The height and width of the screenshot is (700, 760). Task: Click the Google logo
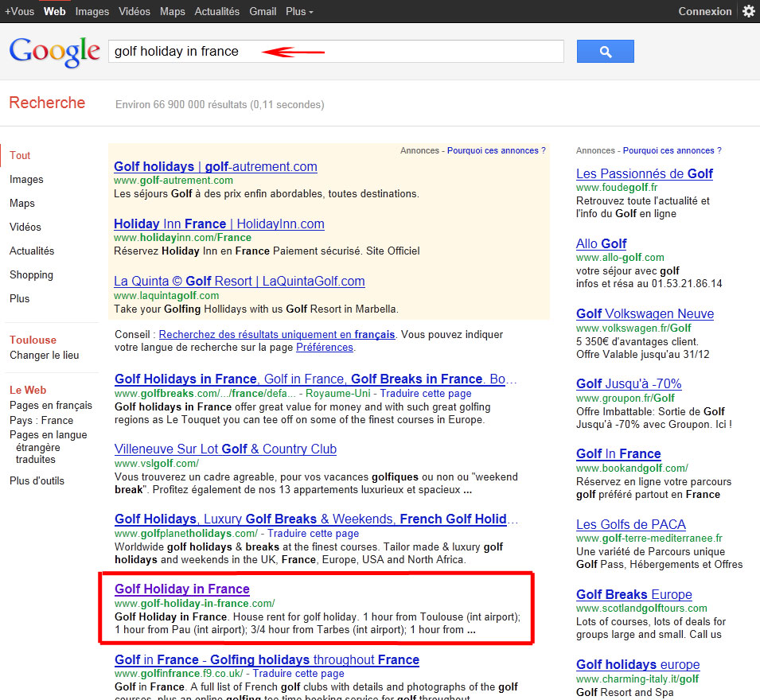55,52
